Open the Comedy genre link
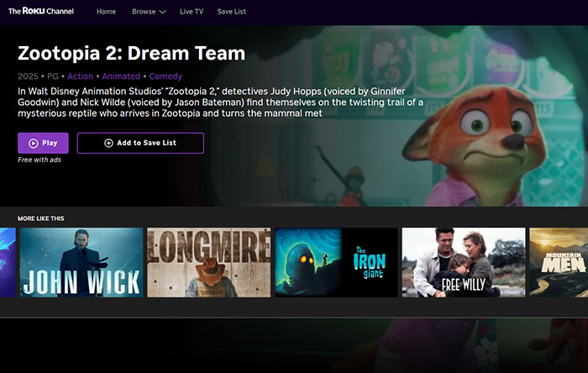The image size is (588, 373). point(165,76)
